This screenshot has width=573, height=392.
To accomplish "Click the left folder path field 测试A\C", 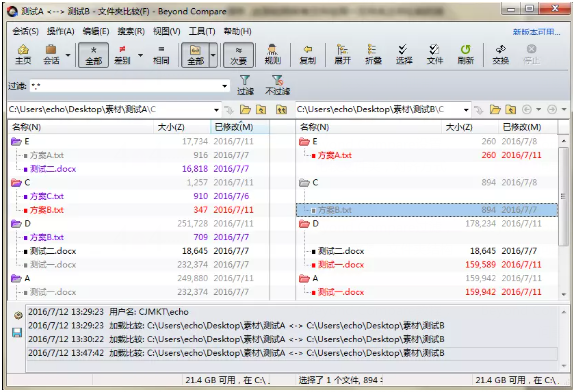I will coord(110,109).
